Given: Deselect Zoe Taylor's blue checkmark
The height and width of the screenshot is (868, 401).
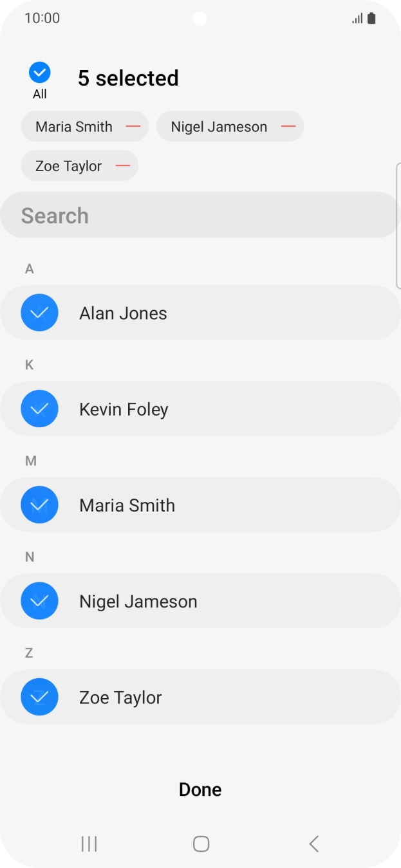Looking at the screenshot, I should coord(39,697).
